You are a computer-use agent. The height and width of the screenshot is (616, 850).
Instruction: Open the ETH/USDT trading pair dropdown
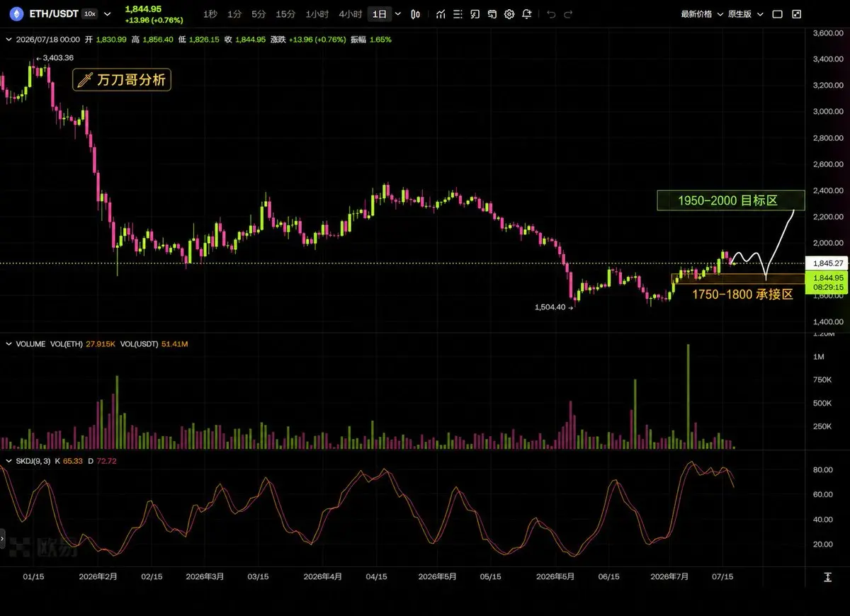[x=108, y=14]
